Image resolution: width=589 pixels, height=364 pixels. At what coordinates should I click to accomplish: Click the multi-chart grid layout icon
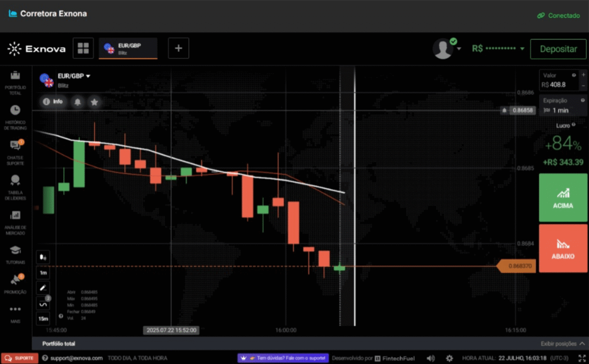(x=83, y=49)
